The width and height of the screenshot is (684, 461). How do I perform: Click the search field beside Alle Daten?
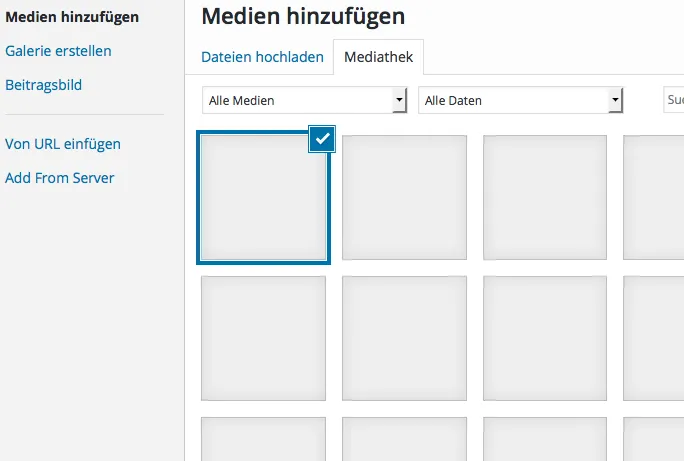[x=674, y=100]
